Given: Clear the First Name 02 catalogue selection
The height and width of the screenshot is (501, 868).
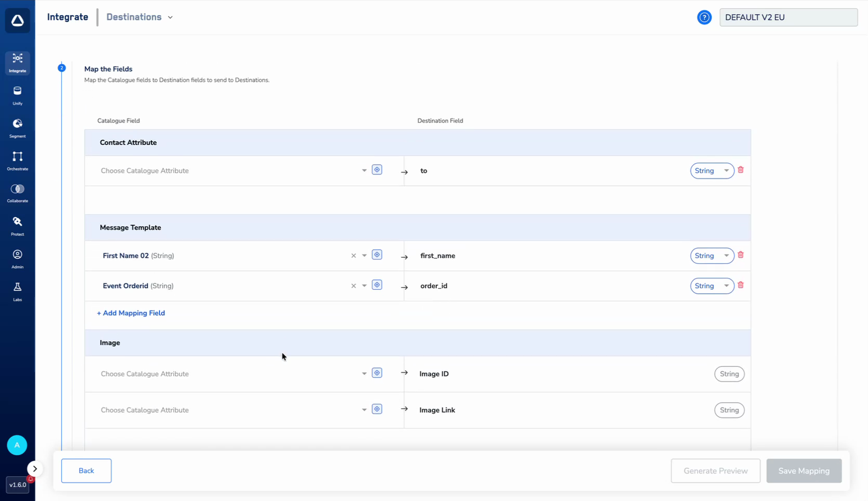Looking at the screenshot, I should click(354, 256).
